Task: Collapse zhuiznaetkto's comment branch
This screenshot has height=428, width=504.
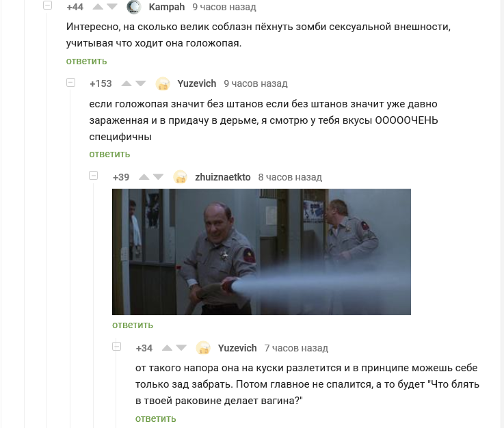Action: coord(94,176)
